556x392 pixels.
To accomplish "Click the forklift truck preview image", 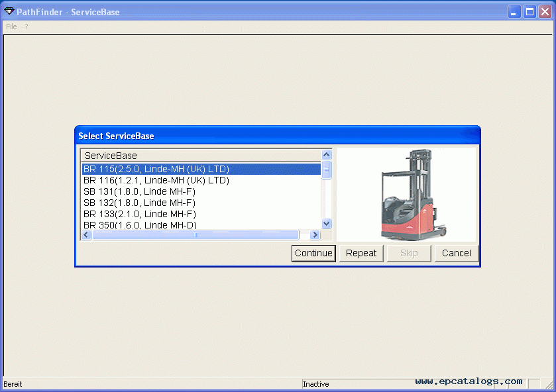I will (406, 195).
